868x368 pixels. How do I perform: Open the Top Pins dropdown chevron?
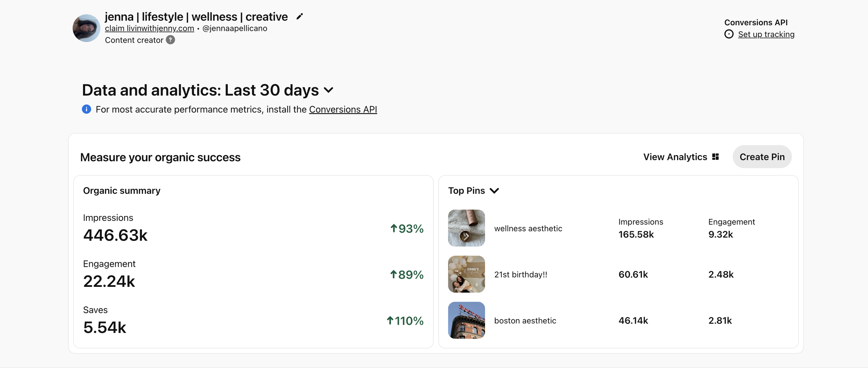pos(494,191)
